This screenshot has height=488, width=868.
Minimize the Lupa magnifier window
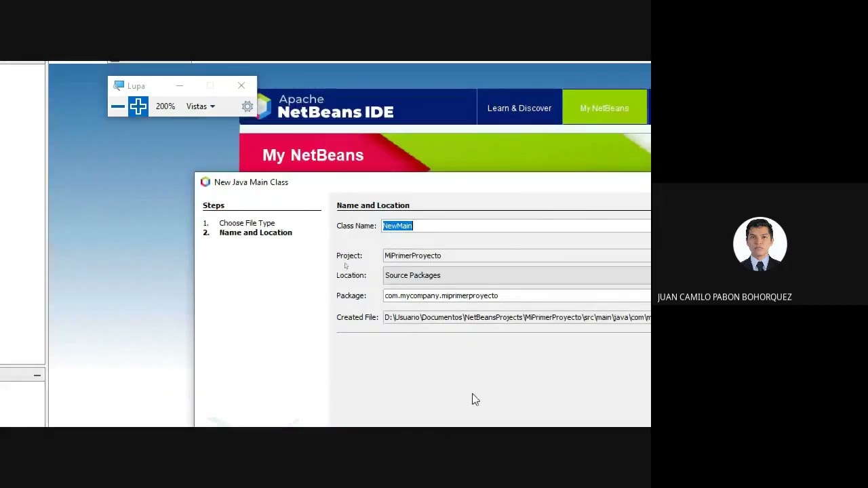point(180,85)
